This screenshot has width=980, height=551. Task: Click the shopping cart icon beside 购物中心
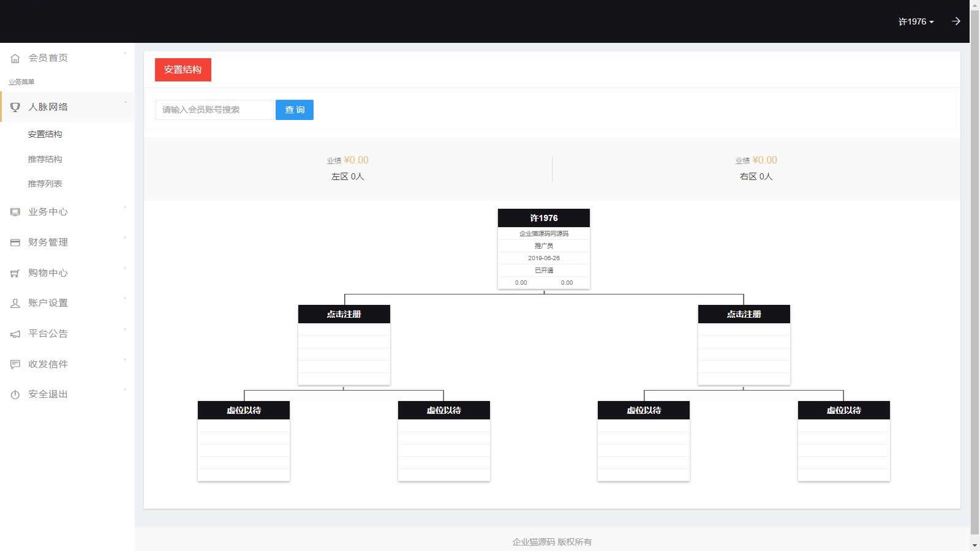15,273
